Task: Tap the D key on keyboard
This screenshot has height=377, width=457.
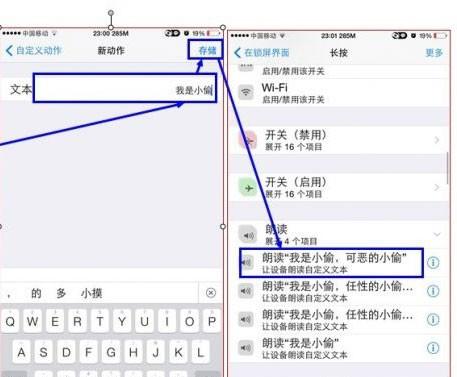Action: [x=66, y=352]
